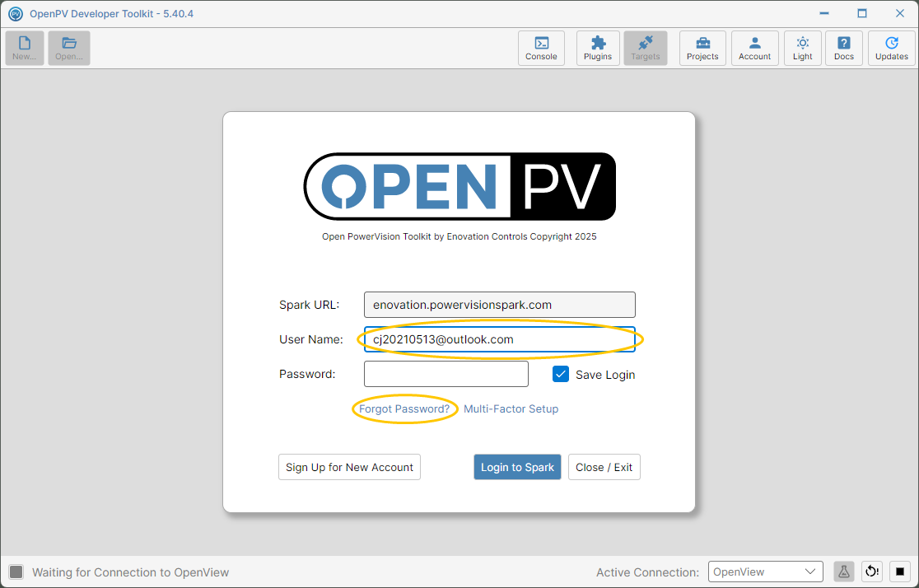This screenshot has width=919, height=588.
Task: Click the flask icon in status bar
Action: click(843, 572)
